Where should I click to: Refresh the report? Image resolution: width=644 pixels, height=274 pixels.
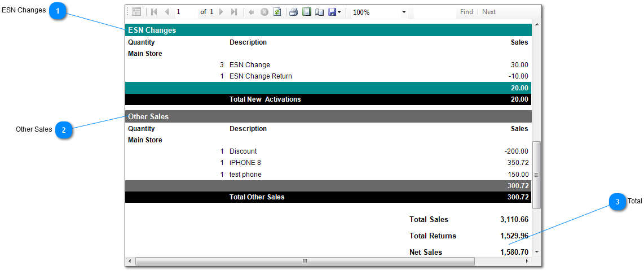277,12
